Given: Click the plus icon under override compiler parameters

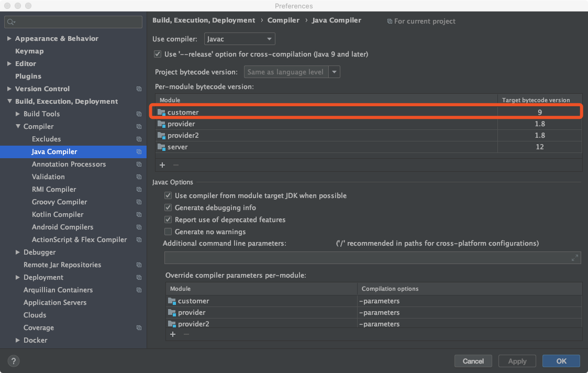Looking at the screenshot, I should pyautogui.click(x=173, y=334).
